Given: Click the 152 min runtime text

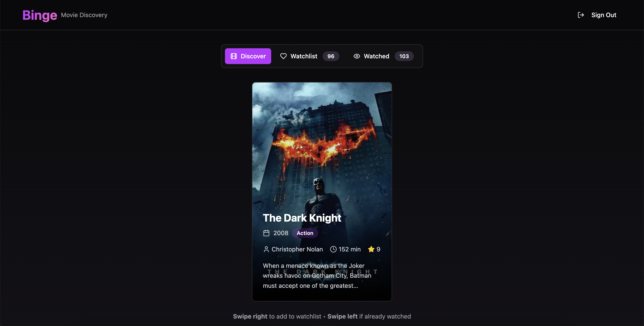Looking at the screenshot, I should (350, 249).
